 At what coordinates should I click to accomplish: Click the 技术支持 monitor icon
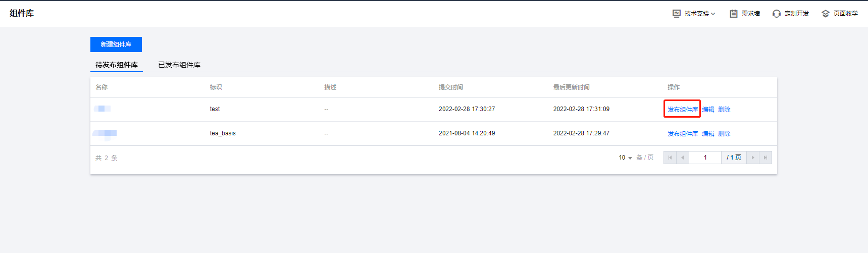677,14
